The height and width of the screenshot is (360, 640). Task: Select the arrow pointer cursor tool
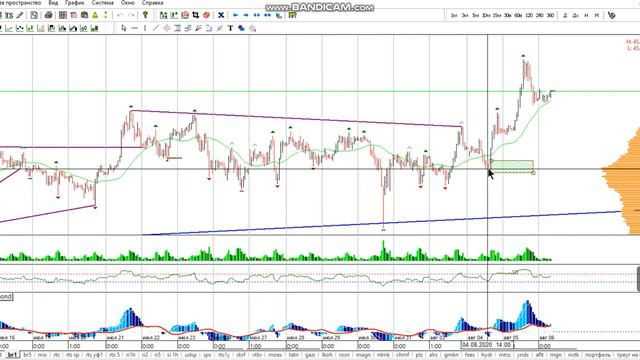[124, 28]
